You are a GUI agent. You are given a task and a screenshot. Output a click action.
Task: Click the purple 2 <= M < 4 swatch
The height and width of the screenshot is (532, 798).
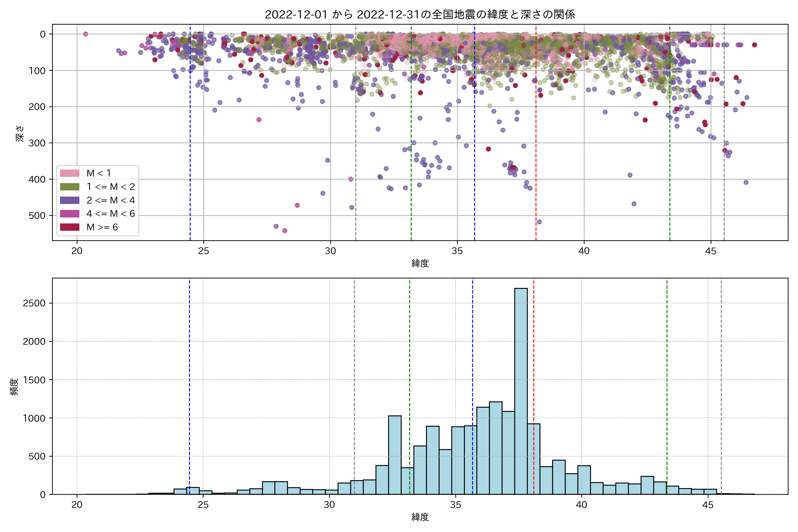[x=70, y=200]
